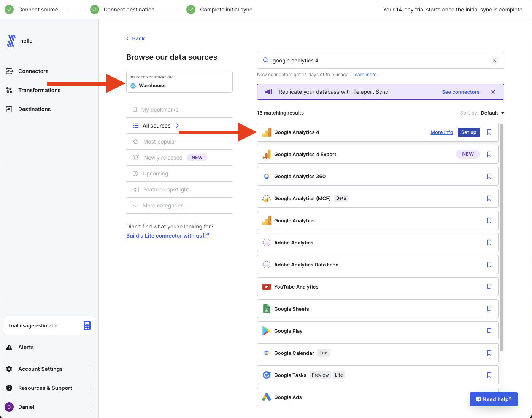Bookmark YouTube Analytics connector

tap(489, 287)
